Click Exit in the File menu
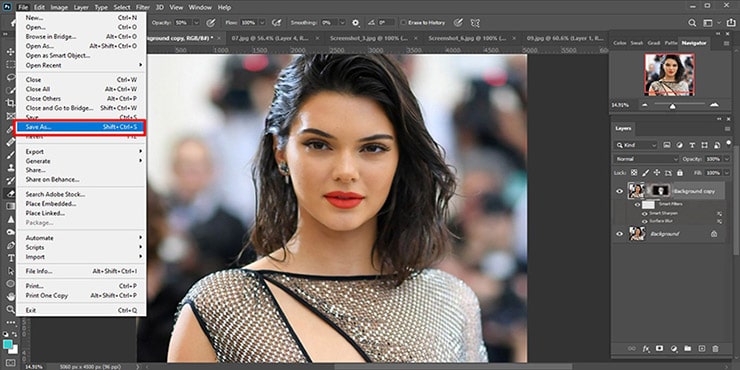Screen dimensions: 740x370 [x=80, y=310]
